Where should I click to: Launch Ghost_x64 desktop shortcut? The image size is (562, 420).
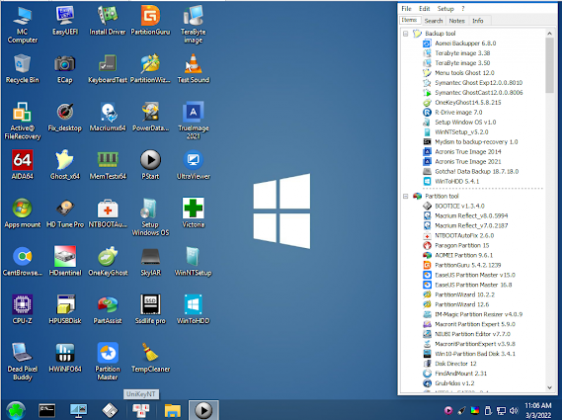coord(65,164)
